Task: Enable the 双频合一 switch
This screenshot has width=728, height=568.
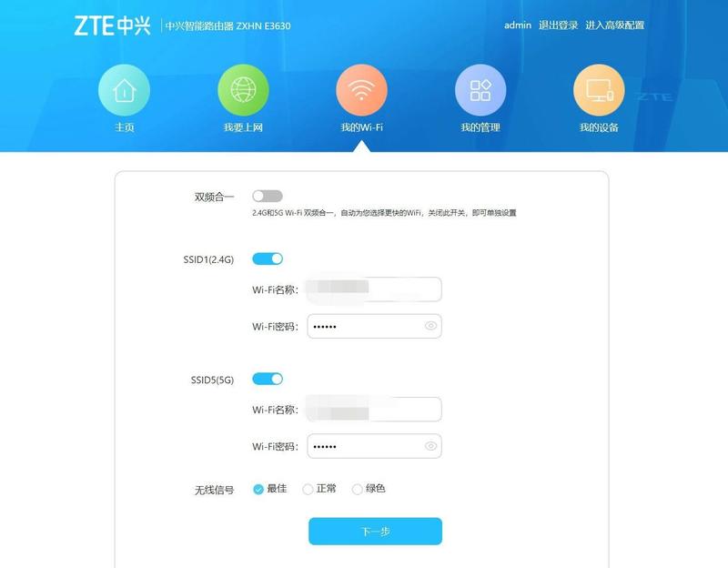Action: pyautogui.click(x=268, y=196)
